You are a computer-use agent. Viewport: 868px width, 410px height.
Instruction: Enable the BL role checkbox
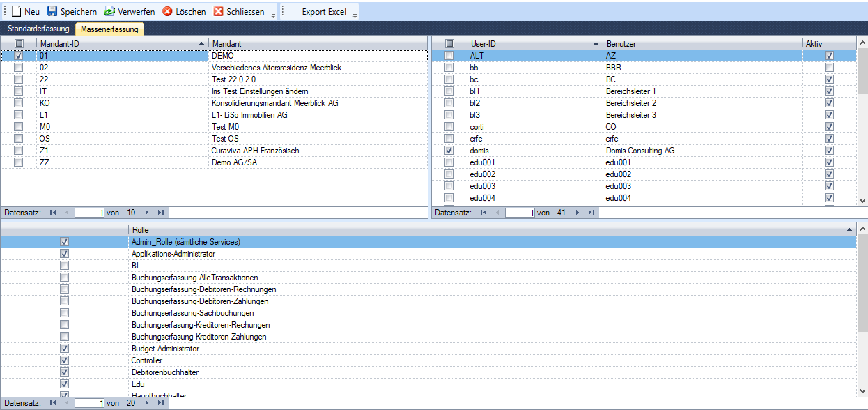tap(65, 266)
